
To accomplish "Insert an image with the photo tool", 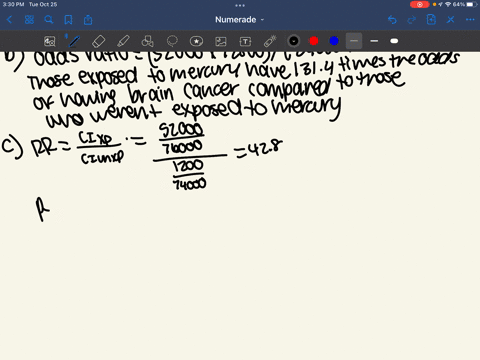I will click(x=221, y=41).
